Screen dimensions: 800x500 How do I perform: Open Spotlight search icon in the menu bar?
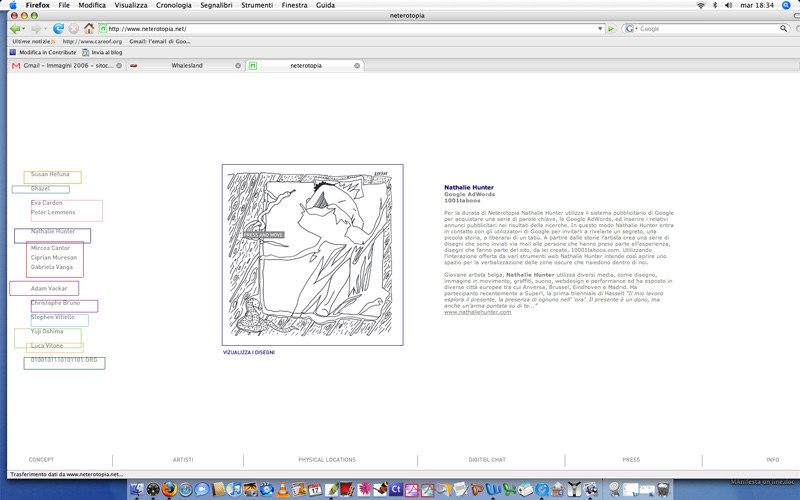click(x=786, y=5)
